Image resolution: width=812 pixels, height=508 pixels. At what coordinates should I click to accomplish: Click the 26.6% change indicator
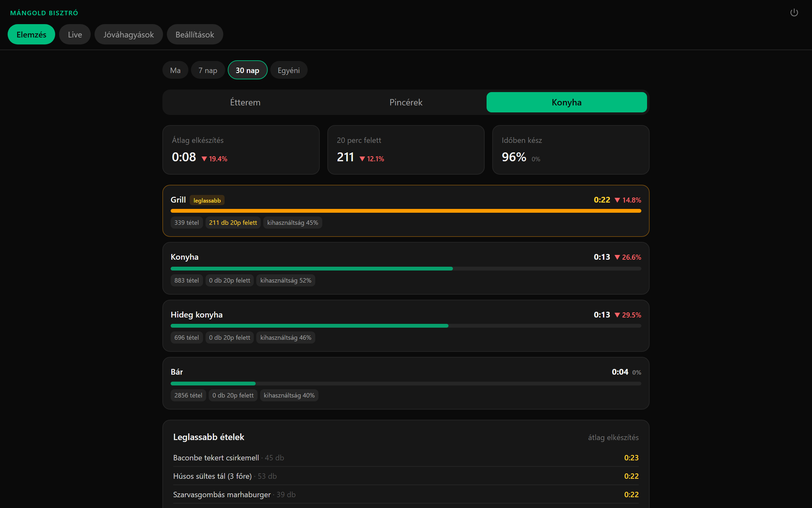tap(628, 257)
